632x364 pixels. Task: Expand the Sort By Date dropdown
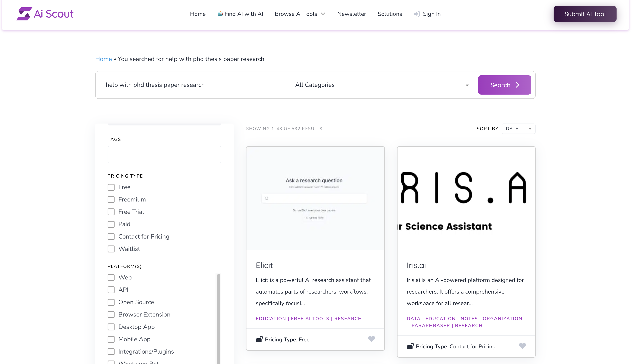(518, 128)
